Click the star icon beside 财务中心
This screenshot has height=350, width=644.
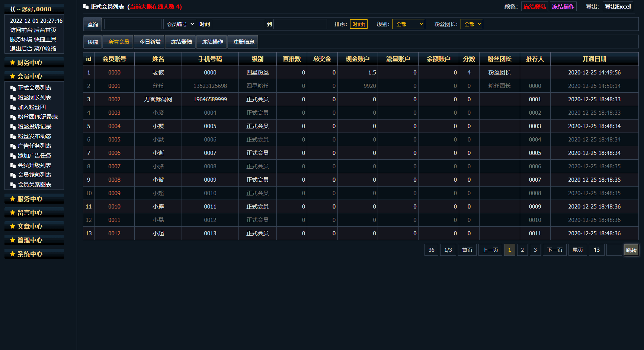tap(13, 63)
